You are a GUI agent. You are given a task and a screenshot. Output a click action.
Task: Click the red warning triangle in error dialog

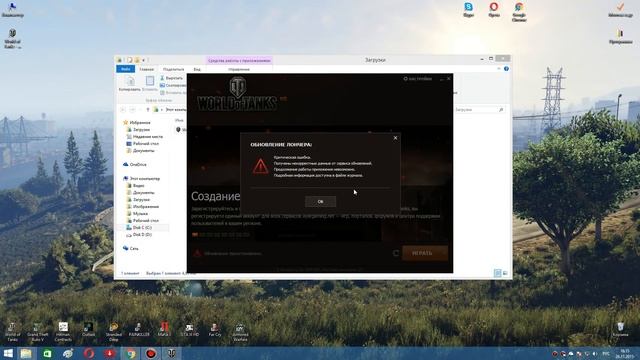260,166
